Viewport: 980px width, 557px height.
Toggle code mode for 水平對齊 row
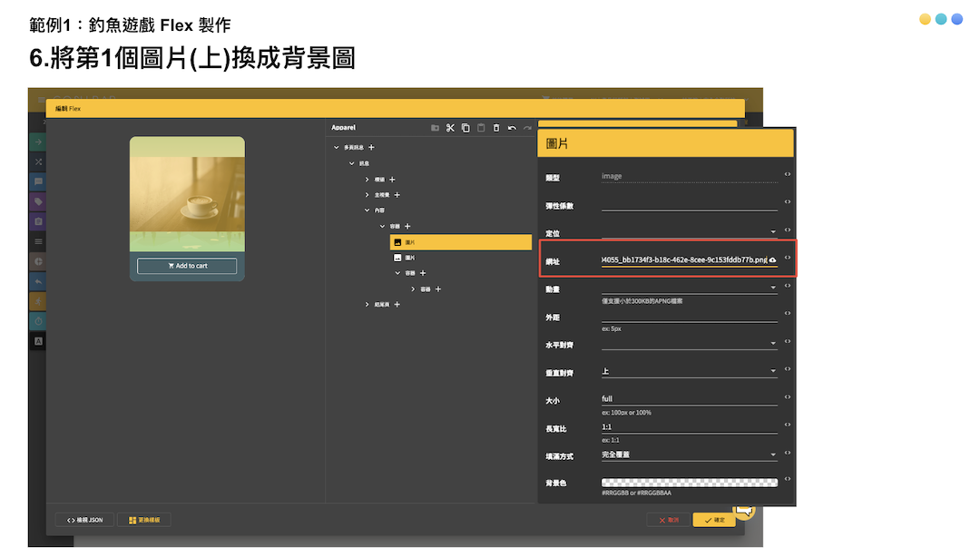[x=788, y=341]
